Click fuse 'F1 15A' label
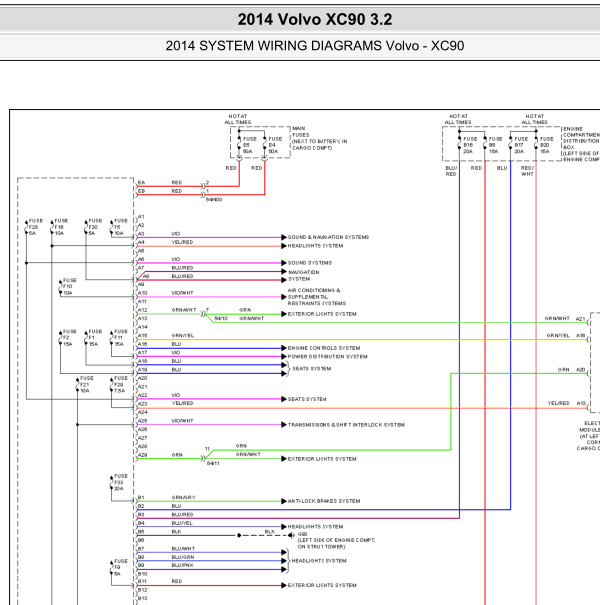The width and height of the screenshot is (600, 605). click(x=95, y=338)
